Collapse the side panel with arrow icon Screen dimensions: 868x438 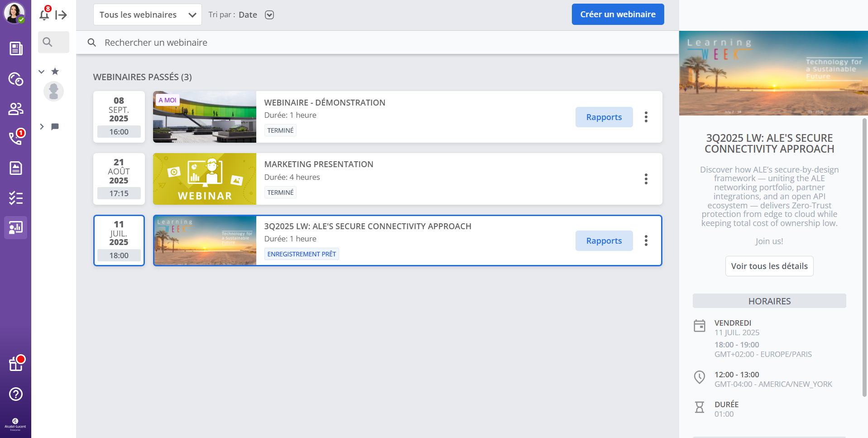click(x=61, y=15)
